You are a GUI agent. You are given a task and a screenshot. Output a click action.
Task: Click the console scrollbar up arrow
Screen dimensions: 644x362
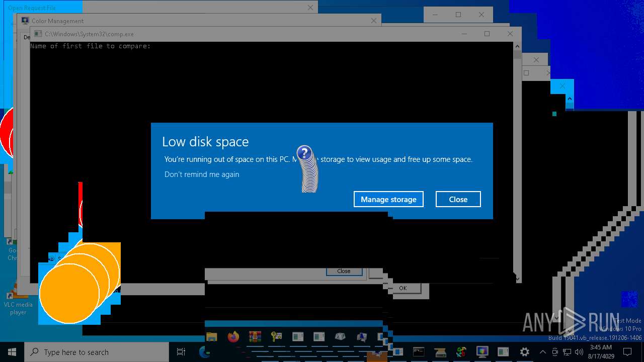[x=517, y=46]
